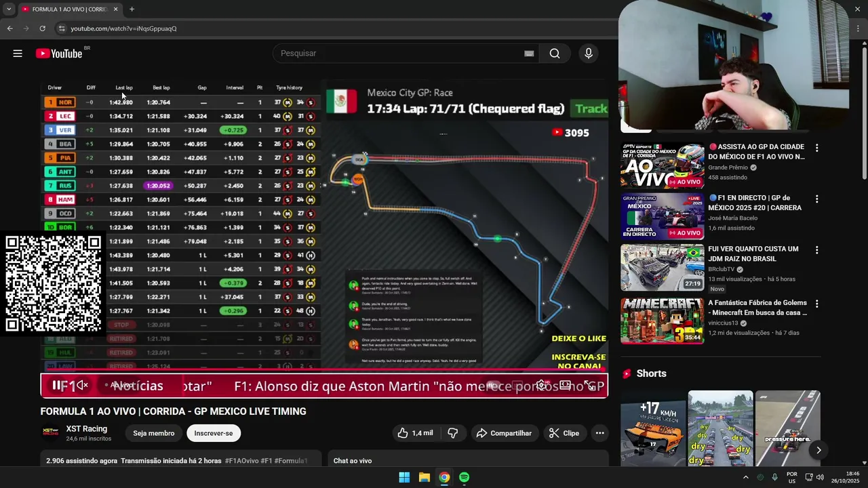Click the browser address bar URL
The image size is (868, 488).
pos(123,28)
